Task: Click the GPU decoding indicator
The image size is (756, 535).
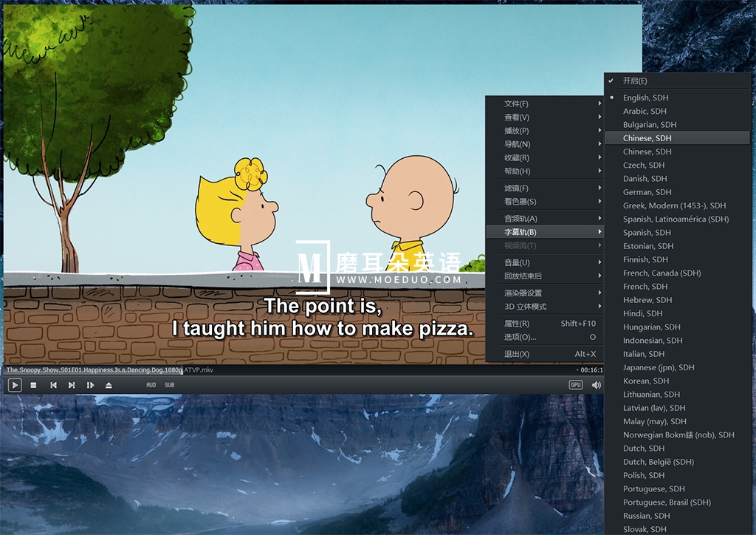Action: click(576, 385)
